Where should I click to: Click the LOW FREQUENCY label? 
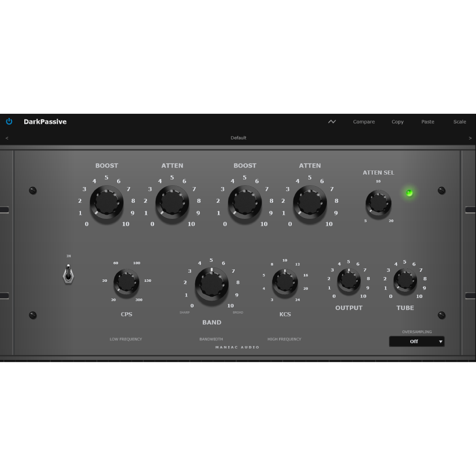coord(126,339)
